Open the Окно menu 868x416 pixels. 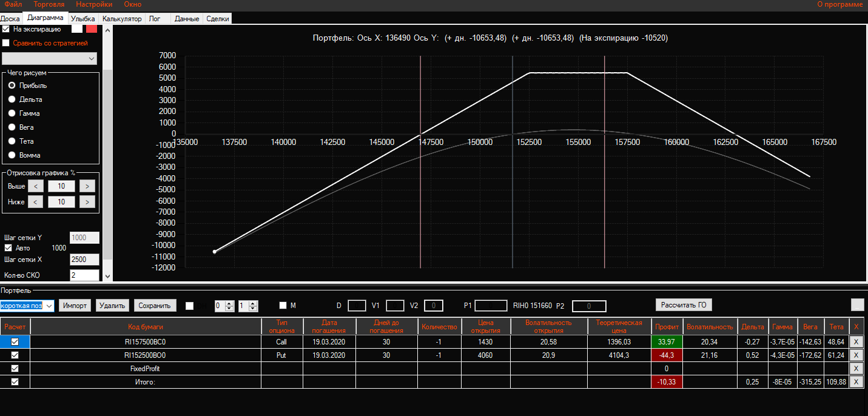pos(133,4)
